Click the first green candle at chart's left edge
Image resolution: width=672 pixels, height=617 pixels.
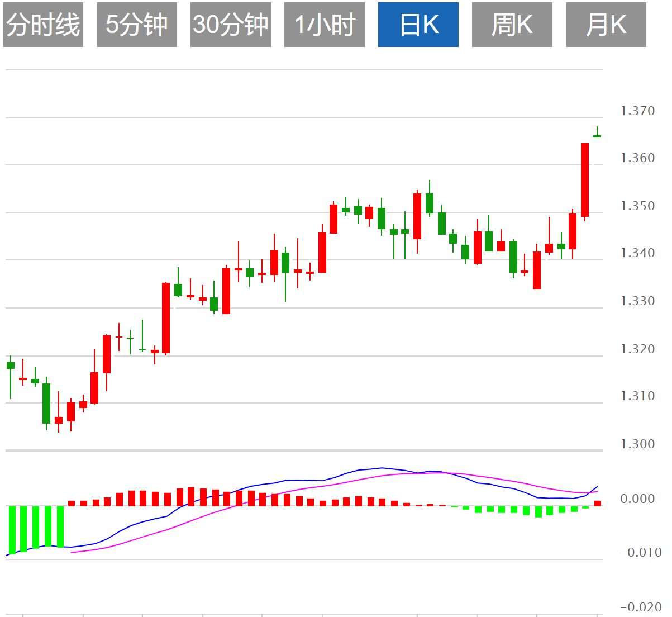pyautogui.click(x=11, y=366)
